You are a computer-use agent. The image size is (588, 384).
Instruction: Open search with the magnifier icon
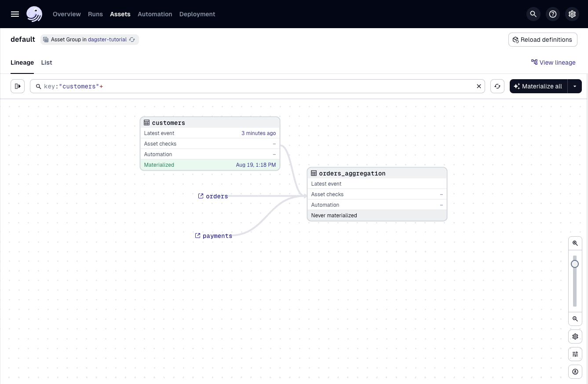tap(533, 14)
